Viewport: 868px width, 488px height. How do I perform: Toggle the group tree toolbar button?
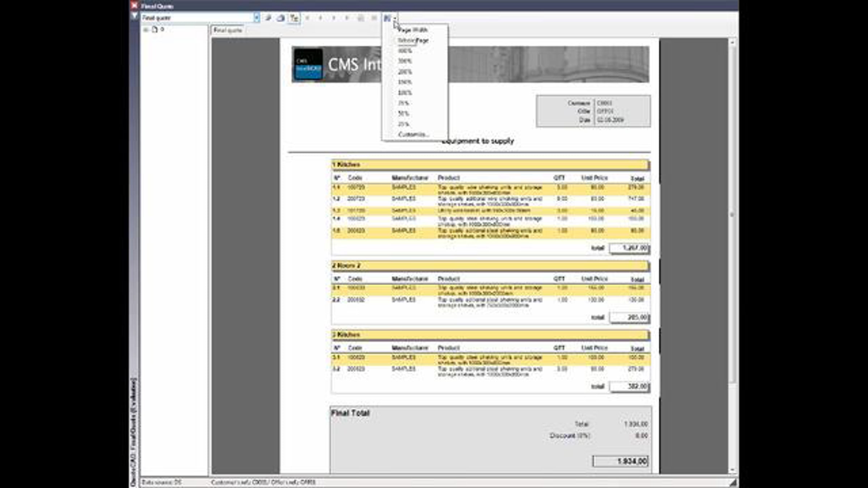click(294, 18)
